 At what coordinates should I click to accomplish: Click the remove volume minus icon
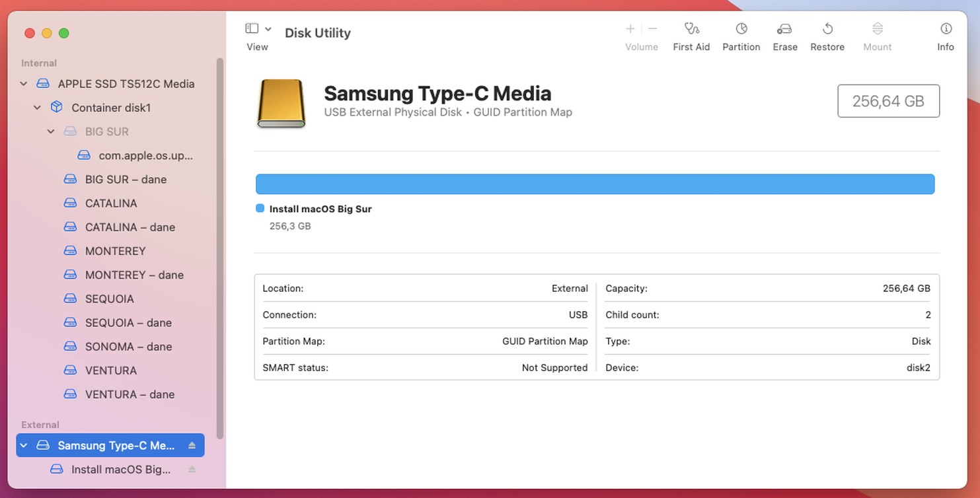(653, 28)
